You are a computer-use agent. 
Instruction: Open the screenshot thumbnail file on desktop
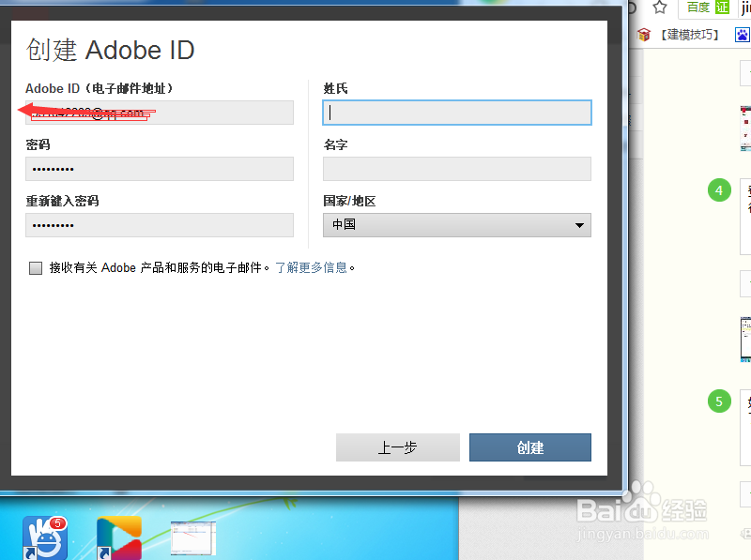[x=193, y=538]
